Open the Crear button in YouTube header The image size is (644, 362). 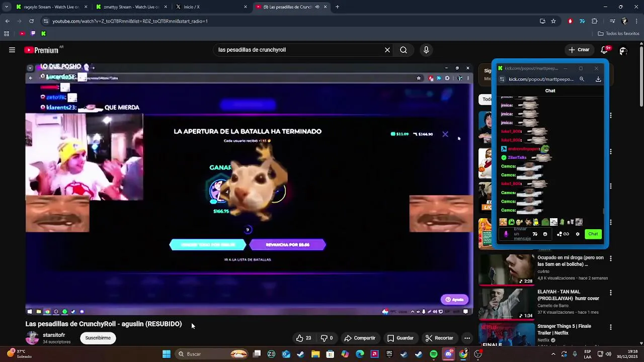point(579,50)
